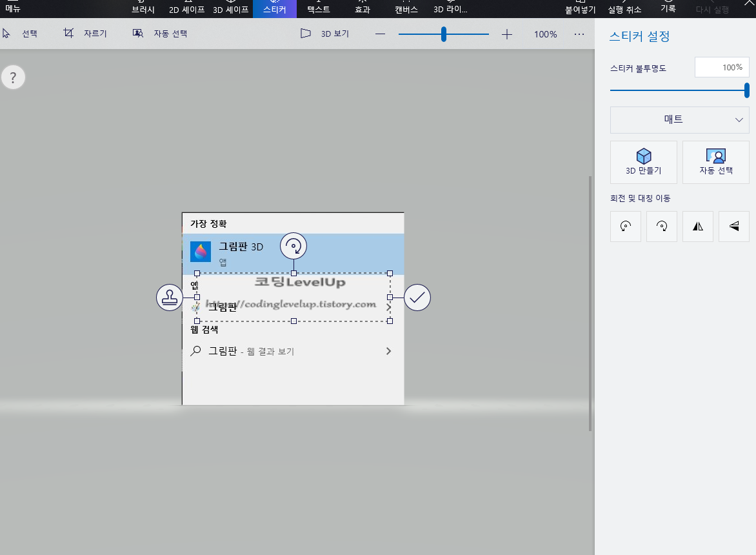756x555 pixels.
Task: Click the sticker's top-left resize handle
Action: tap(197, 274)
